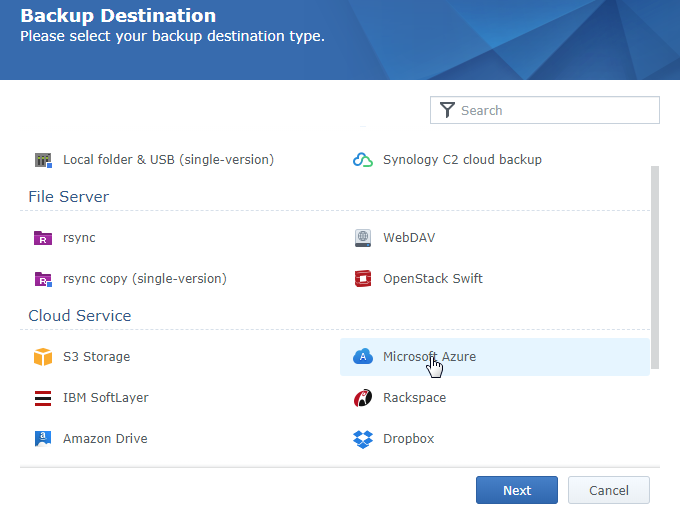Select "rsync copy (single-version)" label
680x512 pixels.
click(145, 279)
